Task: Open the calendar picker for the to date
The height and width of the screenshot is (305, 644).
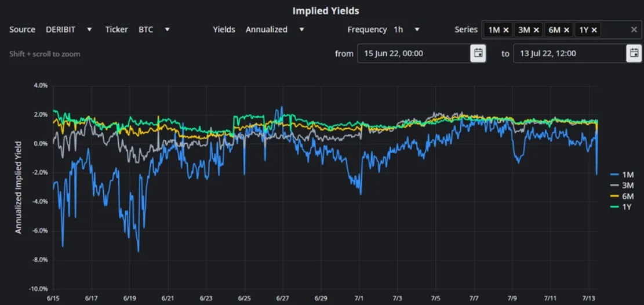Action: pyautogui.click(x=634, y=53)
